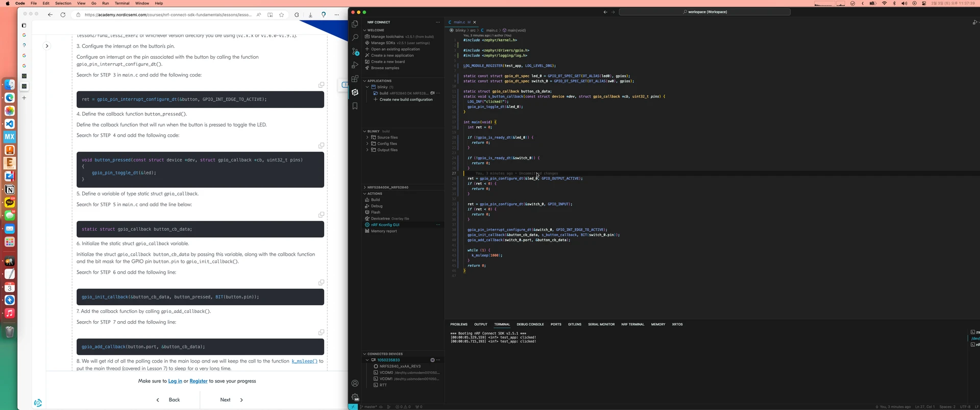
Task: Open the Source Control view in activity bar
Action: pyautogui.click(x=355, y=52)
